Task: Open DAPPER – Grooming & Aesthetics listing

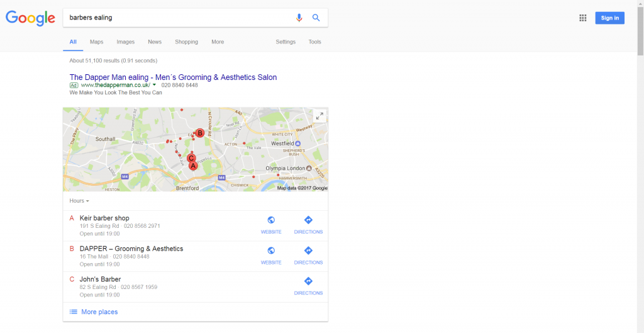Action: [131, 249]
